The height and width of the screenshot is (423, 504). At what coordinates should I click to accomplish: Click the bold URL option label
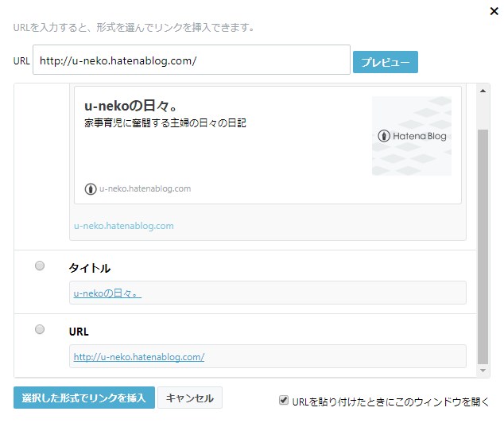pyautogui.click(x=79, y=332)
